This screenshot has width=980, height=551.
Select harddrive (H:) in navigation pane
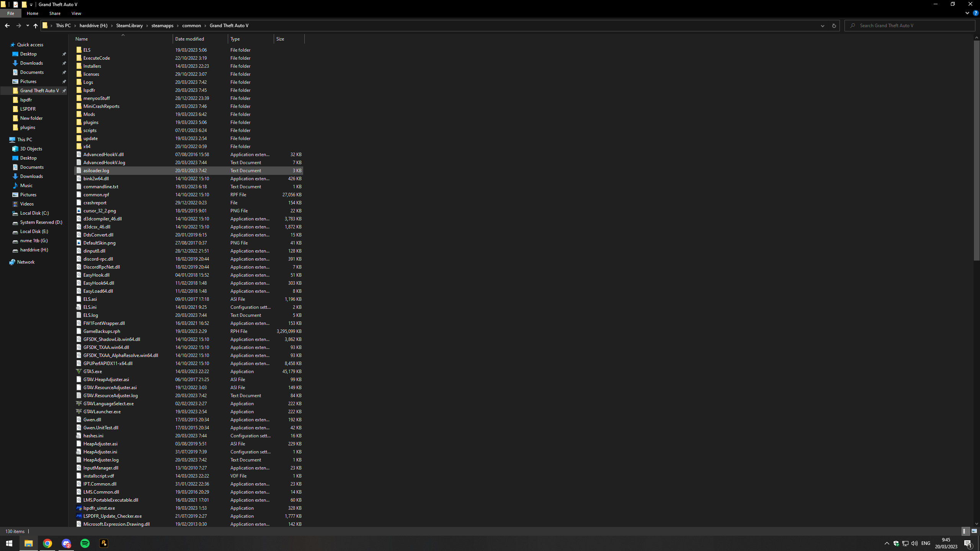[34, 250]
